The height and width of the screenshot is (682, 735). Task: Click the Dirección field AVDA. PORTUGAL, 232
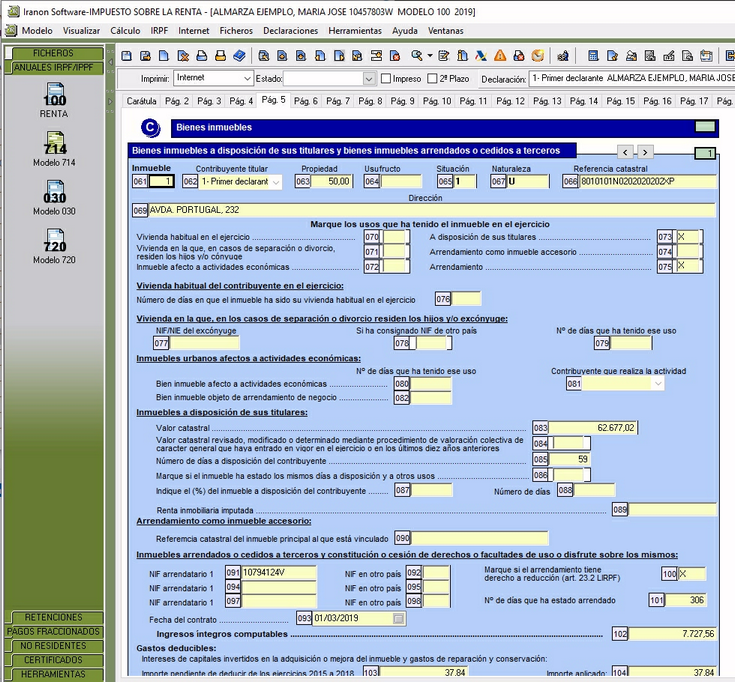(x=432, y=210)
